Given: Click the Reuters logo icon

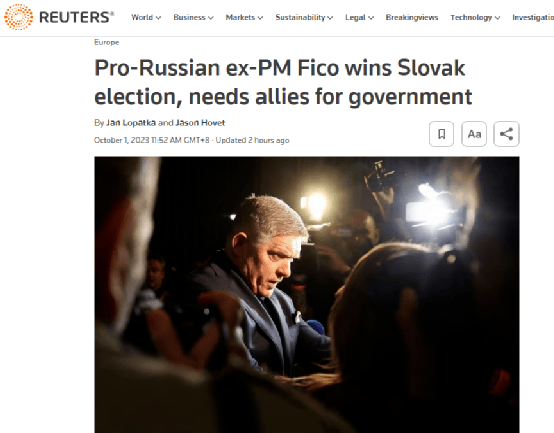Looking at the screenshot, I should click(18, 17).
